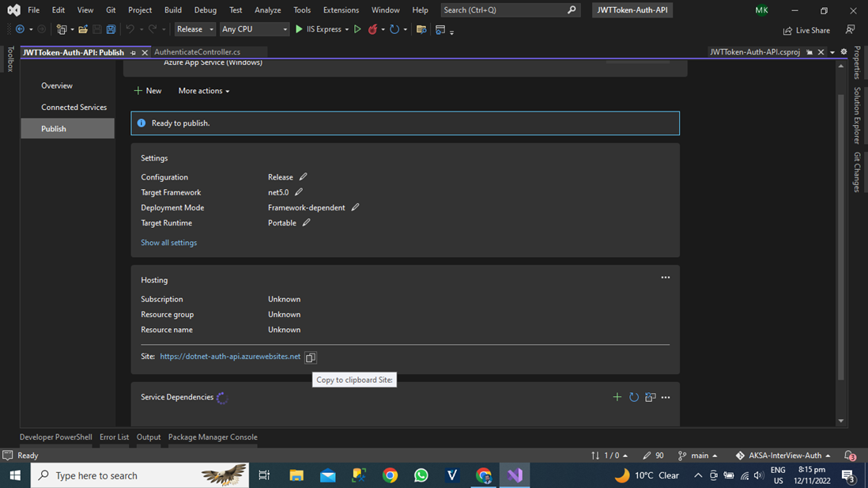Image resolution: width=868 pixels, height=488 pixels.
Task: Add a Service Dependency with the green plus
Action: click(617, 396)
